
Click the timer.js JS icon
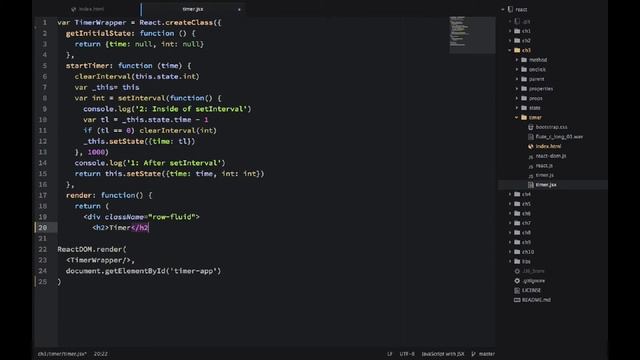pos(531,175)
